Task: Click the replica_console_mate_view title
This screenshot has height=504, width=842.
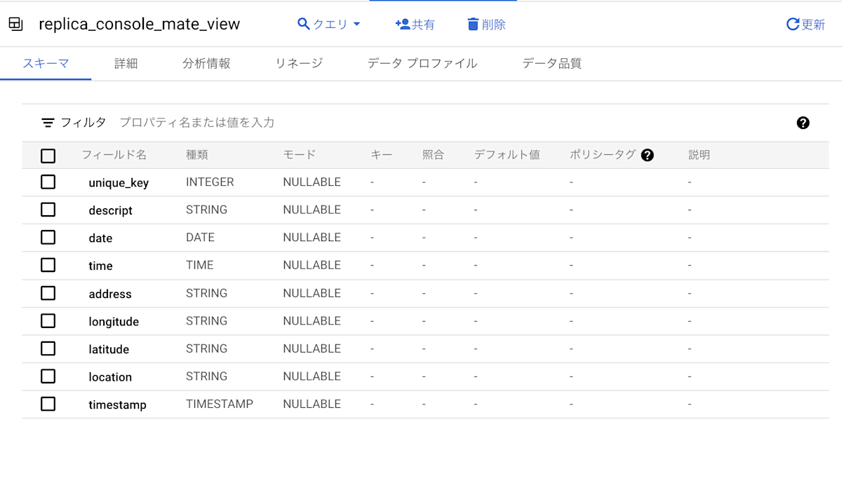Action: tap(140, 25)
